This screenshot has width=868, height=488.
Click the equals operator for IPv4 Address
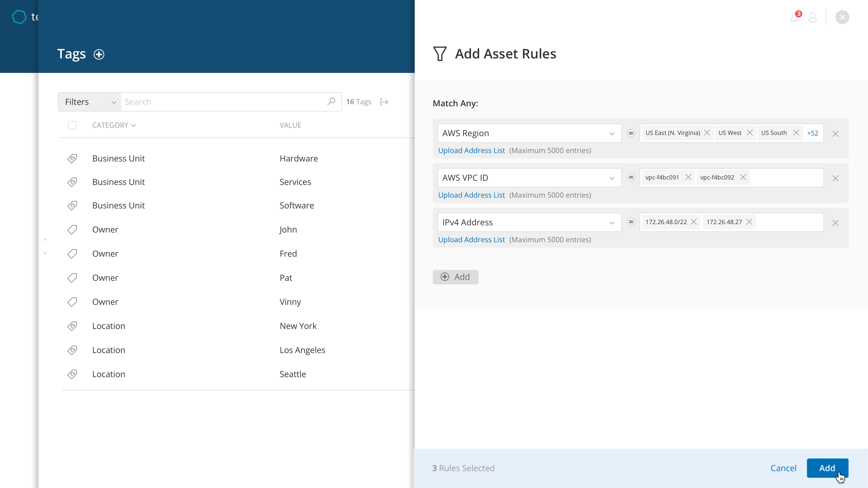pos(631,222)
